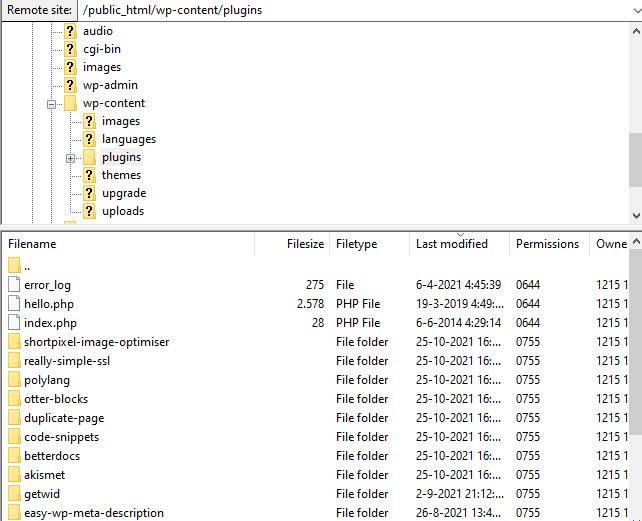Click the really-simple-ssl folder icon
This screenshot has height=521, width=642.
point(14,360)
